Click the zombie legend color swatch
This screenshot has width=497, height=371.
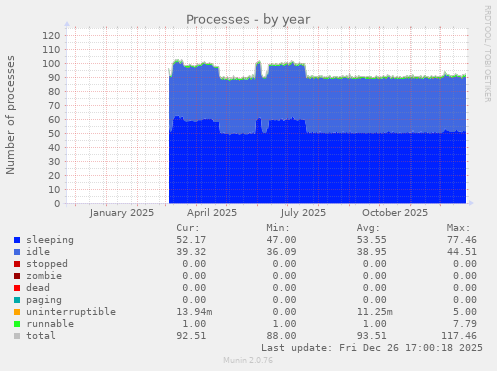coord(17,276)
